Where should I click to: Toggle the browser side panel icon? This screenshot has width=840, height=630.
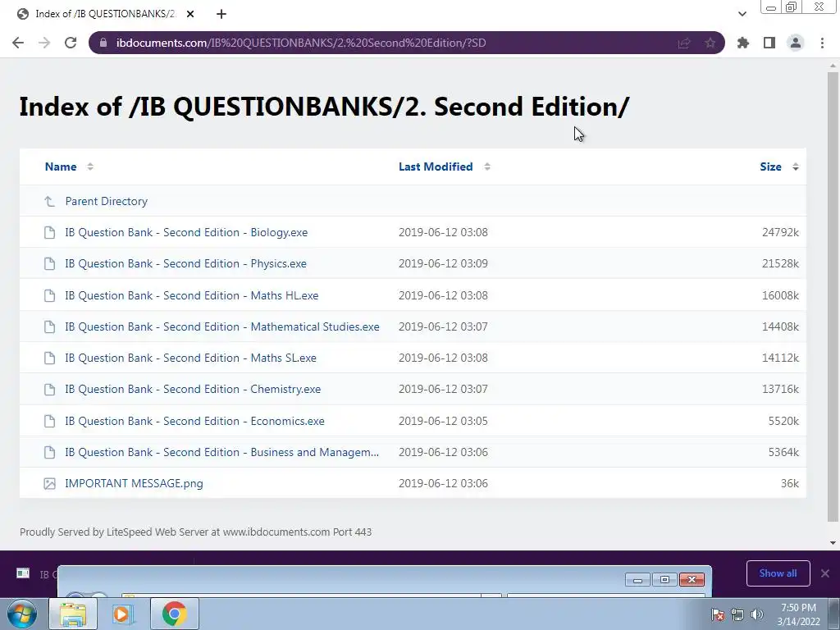(769, 43)
